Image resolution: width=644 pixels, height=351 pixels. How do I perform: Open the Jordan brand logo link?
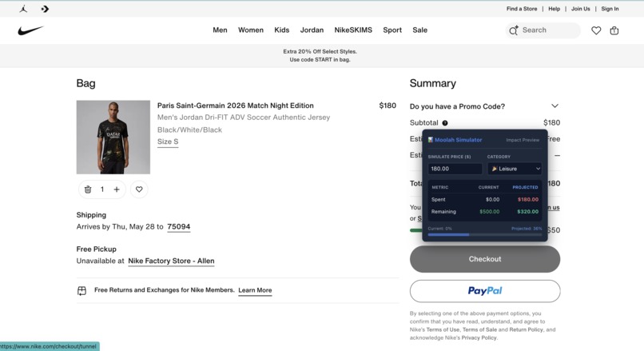(x=23, y=9)
